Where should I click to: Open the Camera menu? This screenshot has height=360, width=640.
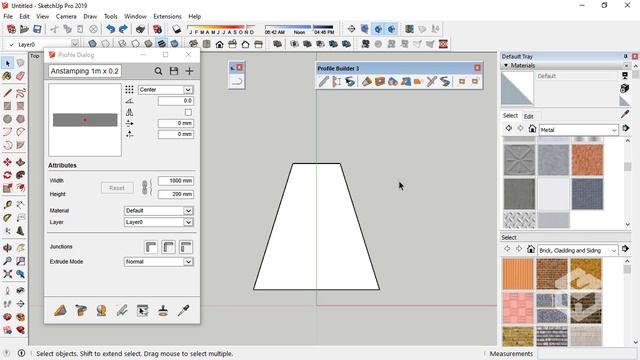[x=66, y=16]
